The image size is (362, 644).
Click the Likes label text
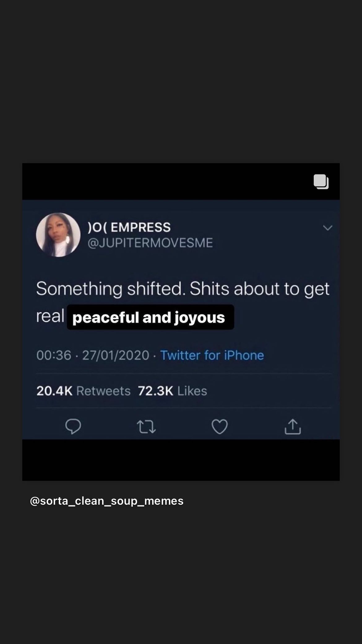point(192,391)
